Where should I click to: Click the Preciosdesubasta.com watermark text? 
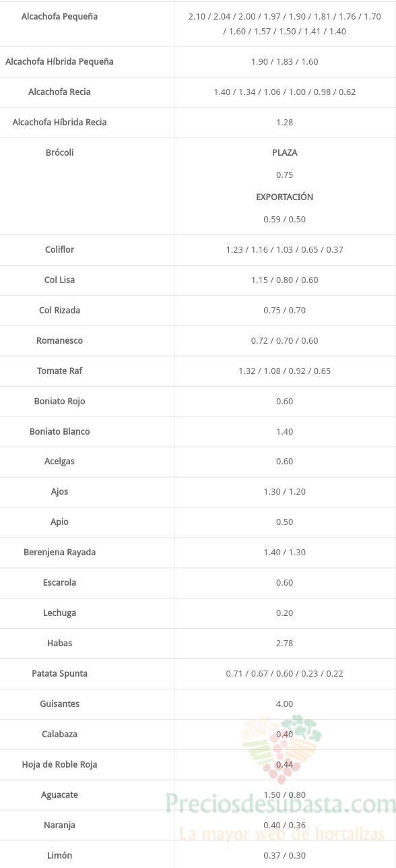coord(280,804)
